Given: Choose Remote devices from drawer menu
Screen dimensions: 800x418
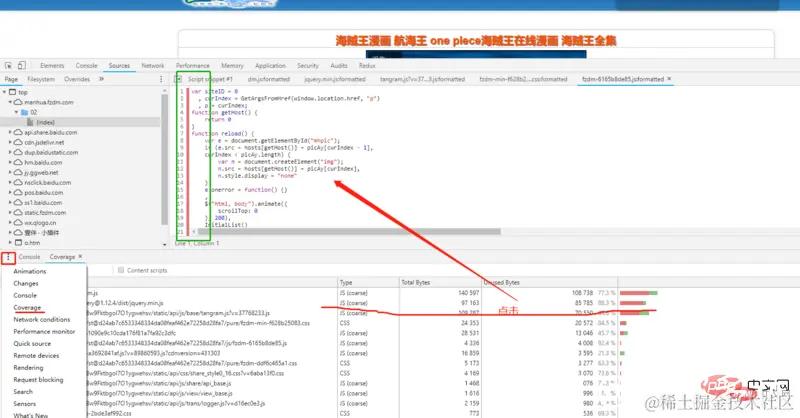Looking at the screenshot, I should tap(36, 355).
